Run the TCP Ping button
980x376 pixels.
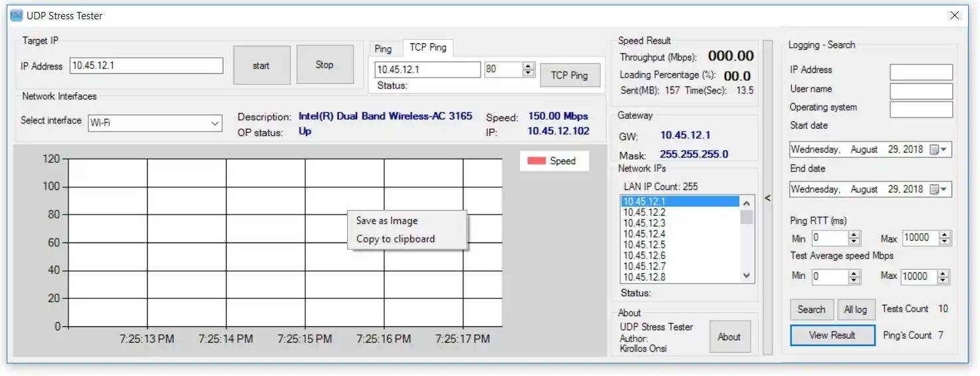[x=570, y=75]
